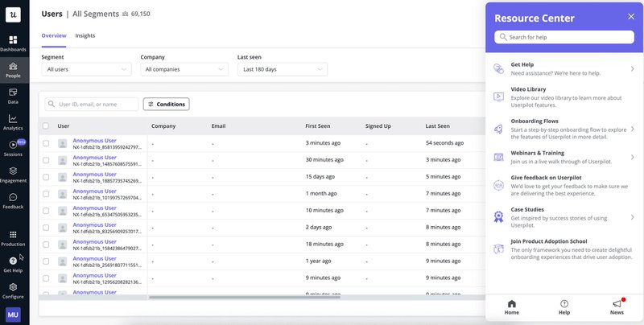
Task: Check the user row first seen 10 minutes ago
Action: (x=46, y=211)
